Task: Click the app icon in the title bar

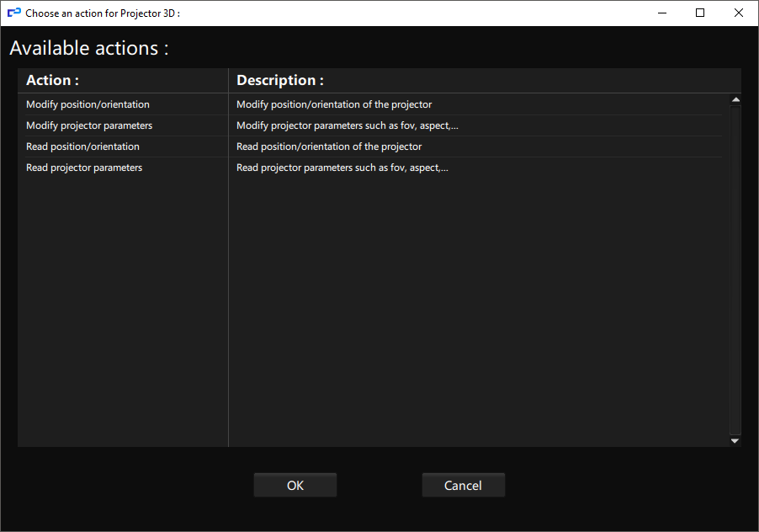Action: 13,13
